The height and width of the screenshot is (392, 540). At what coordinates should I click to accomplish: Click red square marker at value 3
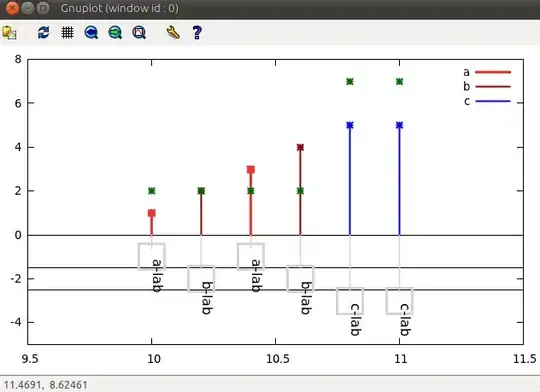(251, 169)
